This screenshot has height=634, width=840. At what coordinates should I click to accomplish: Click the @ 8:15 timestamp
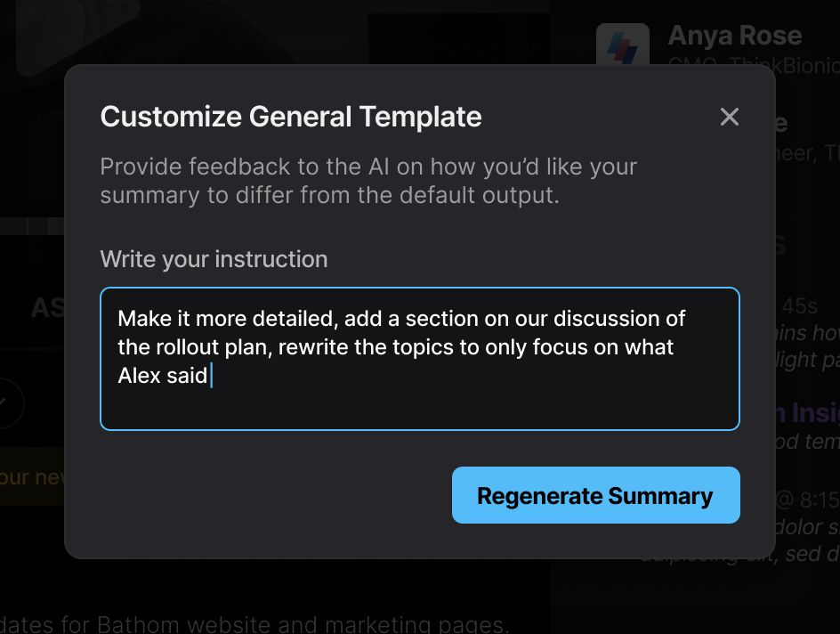807,500
